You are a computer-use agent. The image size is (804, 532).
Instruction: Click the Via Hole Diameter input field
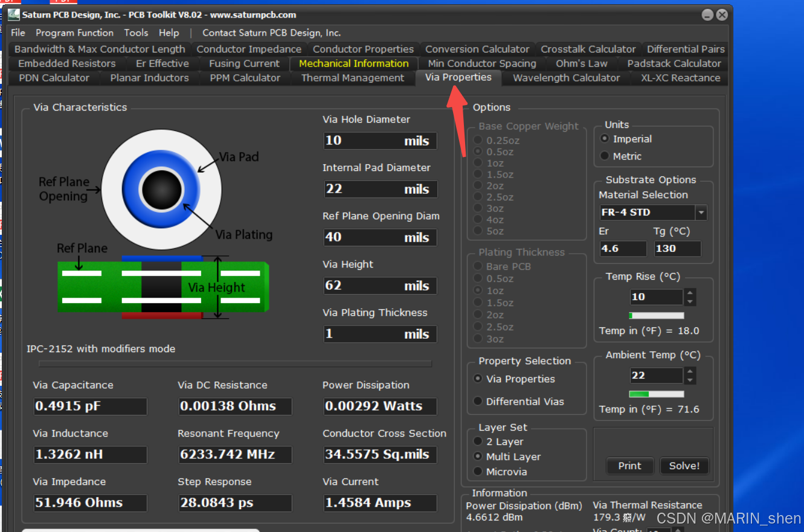[380, 141]
